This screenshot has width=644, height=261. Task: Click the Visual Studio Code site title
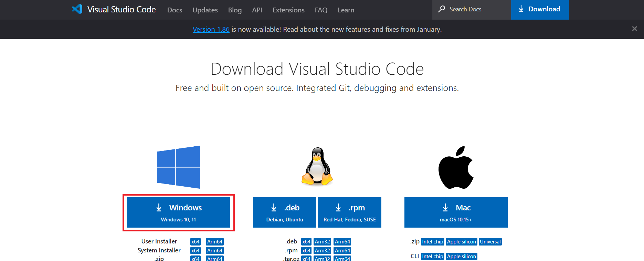tap(122, 9)
